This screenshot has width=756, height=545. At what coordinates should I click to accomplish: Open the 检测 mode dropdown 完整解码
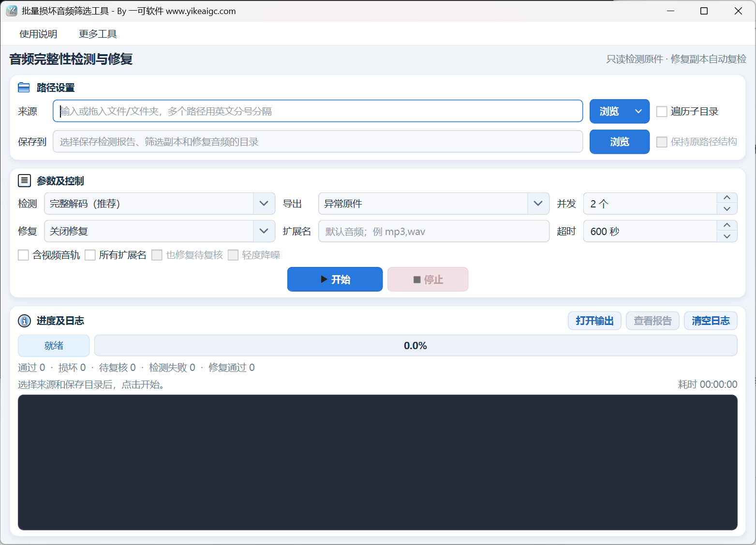[160, 204]
